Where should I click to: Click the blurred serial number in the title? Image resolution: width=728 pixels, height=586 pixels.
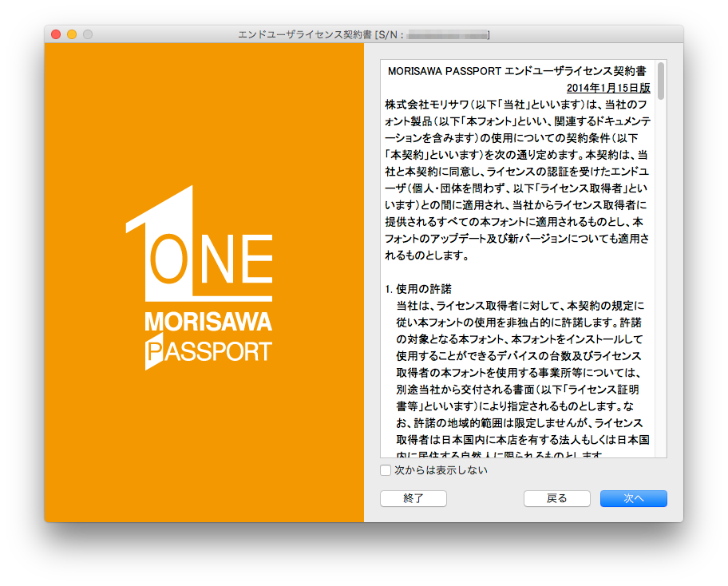click(448, 35)
